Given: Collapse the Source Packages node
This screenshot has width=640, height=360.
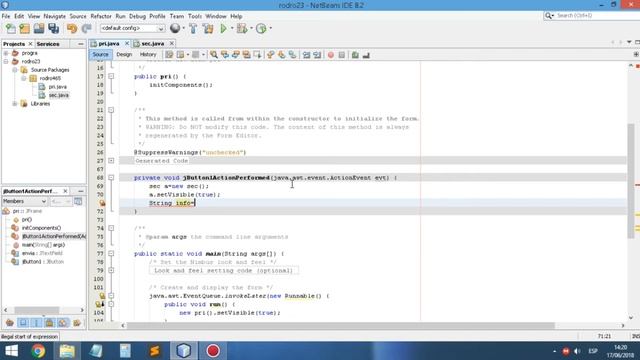Looking at the screenshot, I should click(x=15, y=70).
